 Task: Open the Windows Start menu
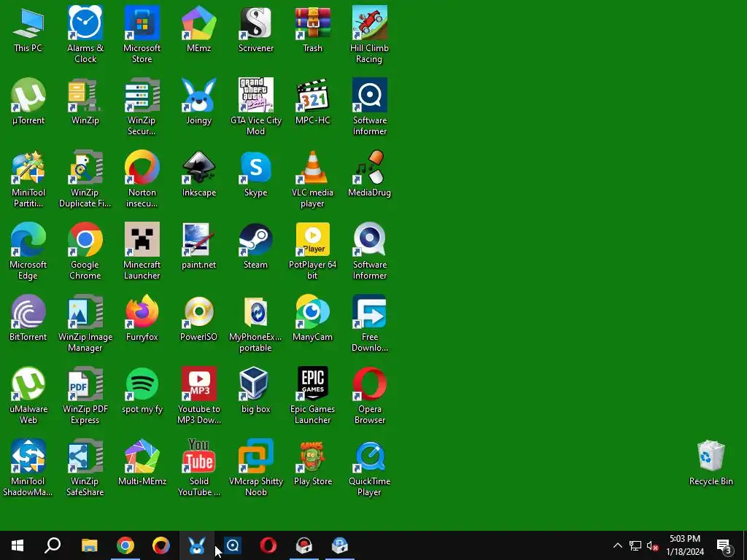18,545
